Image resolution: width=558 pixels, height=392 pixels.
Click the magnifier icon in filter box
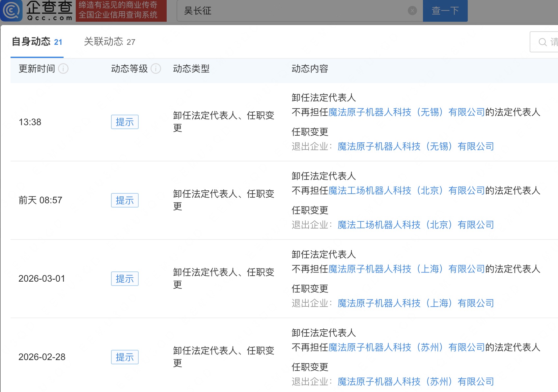[x=542, y=42]
